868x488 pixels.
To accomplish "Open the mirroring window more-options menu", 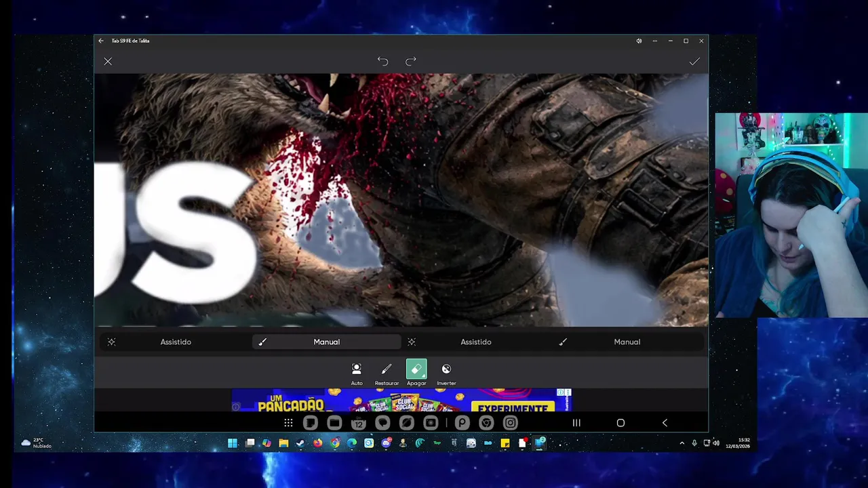I will coord(654,41).
